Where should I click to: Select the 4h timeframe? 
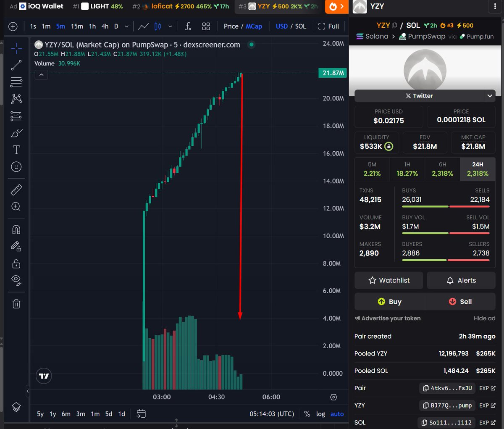point(105,26)
